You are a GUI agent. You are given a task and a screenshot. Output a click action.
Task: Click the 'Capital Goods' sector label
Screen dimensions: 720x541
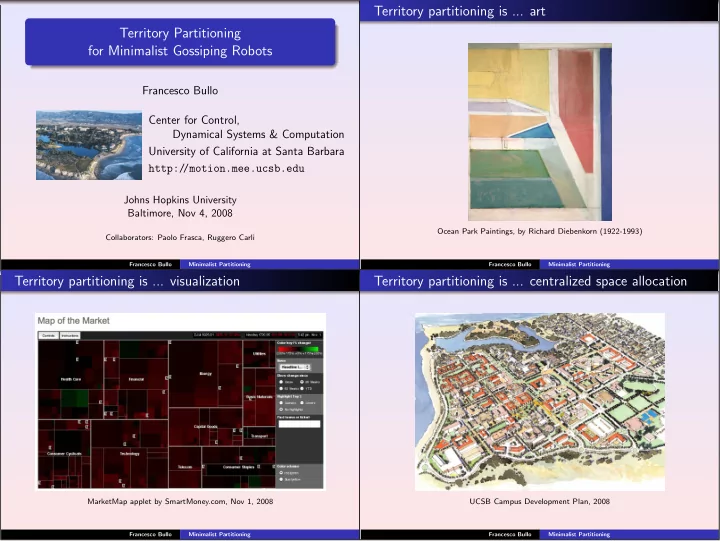tap(206, 427)
